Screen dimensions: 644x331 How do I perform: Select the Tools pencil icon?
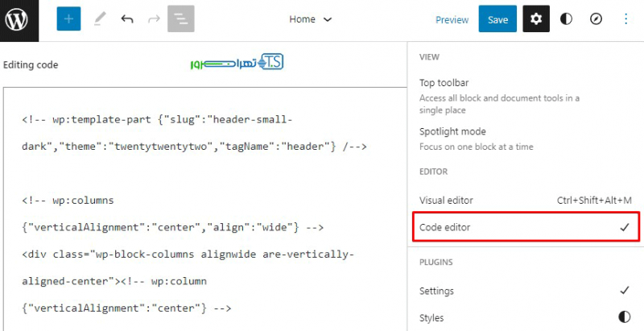click(x=98, y=19)
